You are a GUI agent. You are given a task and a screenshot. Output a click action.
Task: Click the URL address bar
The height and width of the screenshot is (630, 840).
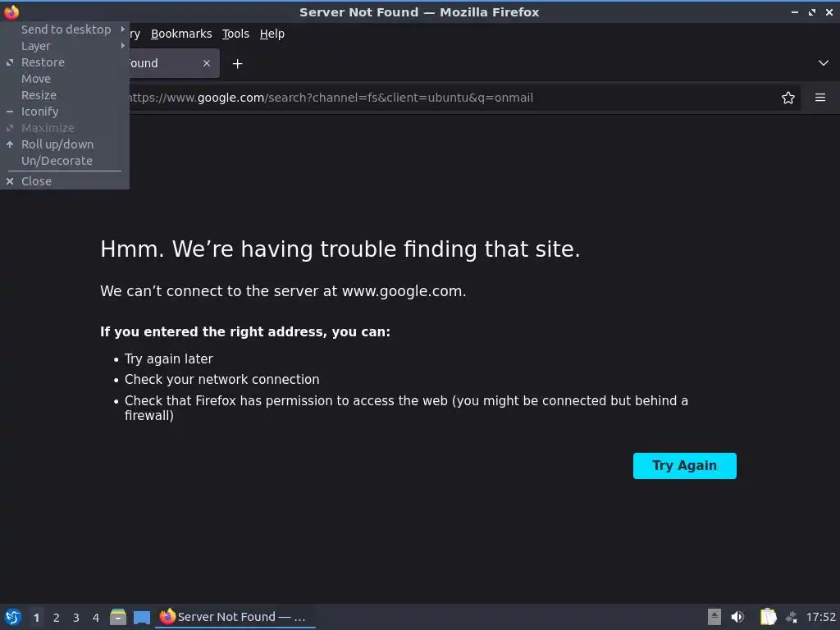click(x=450, y=98)
